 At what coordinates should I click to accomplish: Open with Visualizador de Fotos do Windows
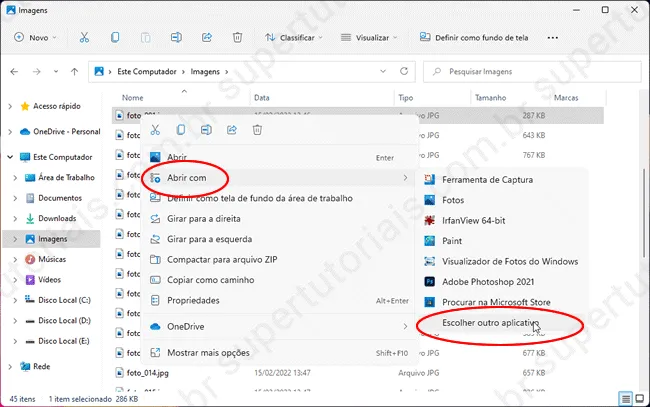coord(502,262)
